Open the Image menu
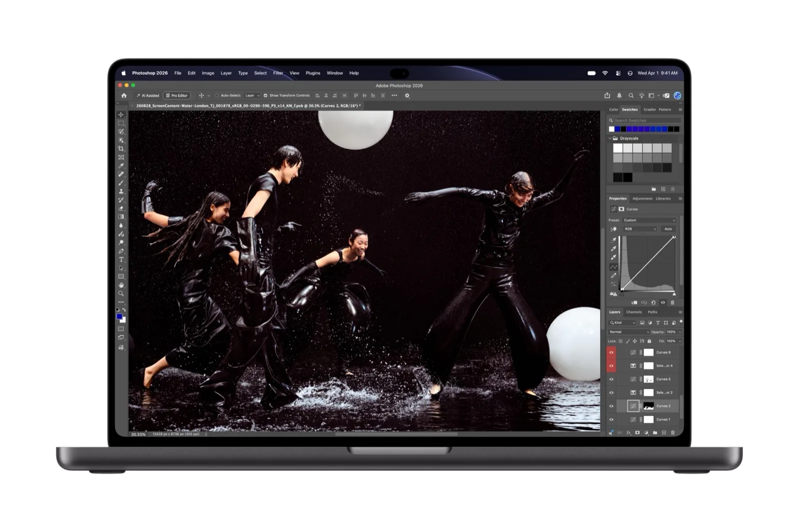 pos(208,73)
